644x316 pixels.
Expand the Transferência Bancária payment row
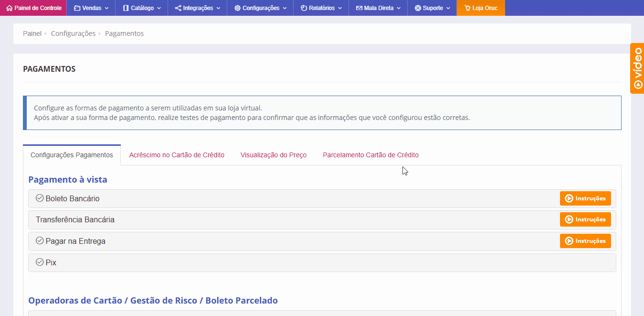click(x=75, y=220)
